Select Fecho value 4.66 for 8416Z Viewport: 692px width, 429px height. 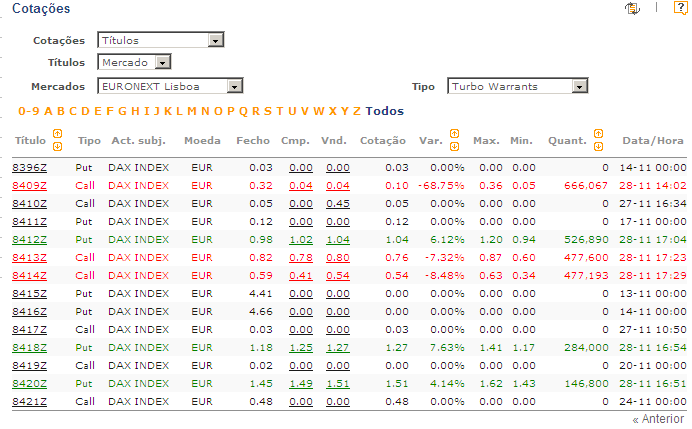261,312
